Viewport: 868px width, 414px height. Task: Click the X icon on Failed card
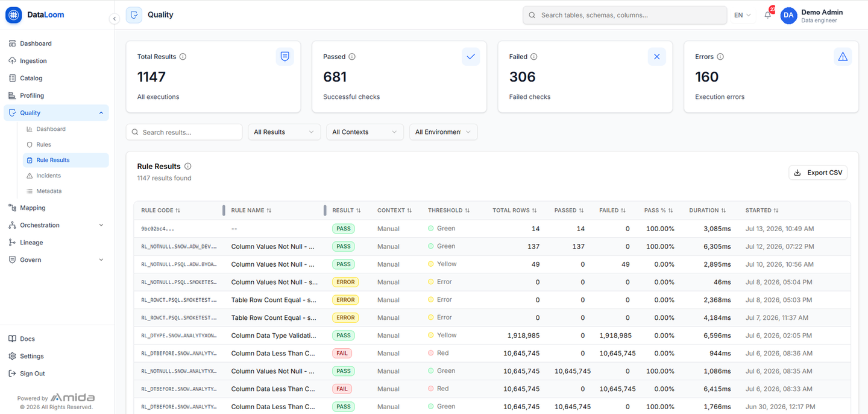657,57
